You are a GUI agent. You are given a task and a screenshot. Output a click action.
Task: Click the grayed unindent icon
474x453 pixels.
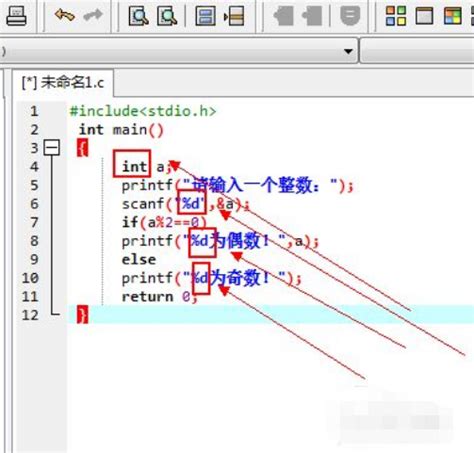(x=312, y=16)
